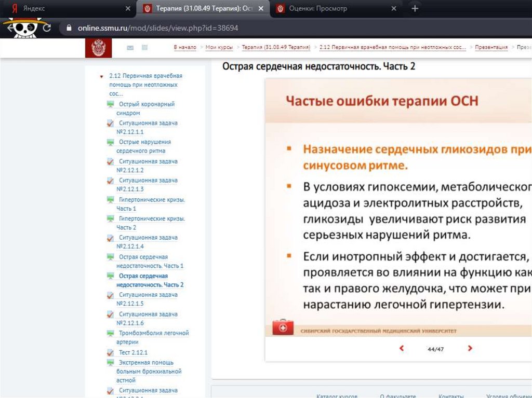Click quiz icon beside задача №2.12.1.1
This screenshot has height=398, width=532.
(x=111, y=123)
